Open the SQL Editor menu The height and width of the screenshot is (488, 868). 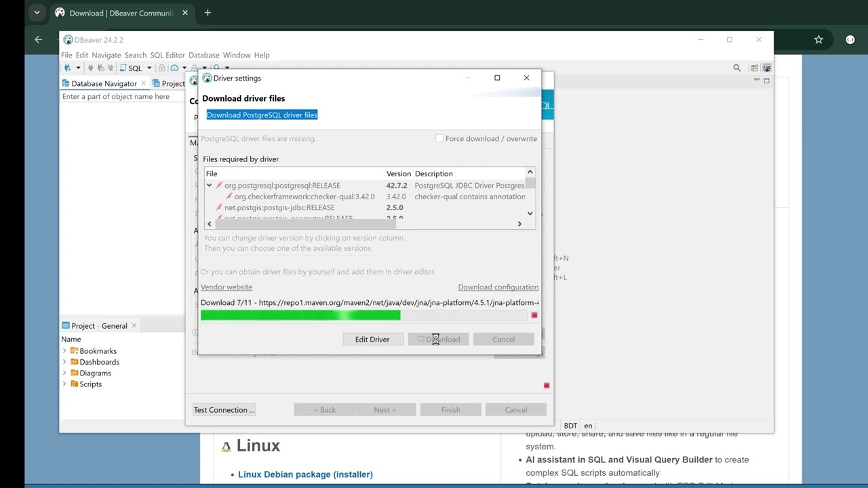(167, 55)
